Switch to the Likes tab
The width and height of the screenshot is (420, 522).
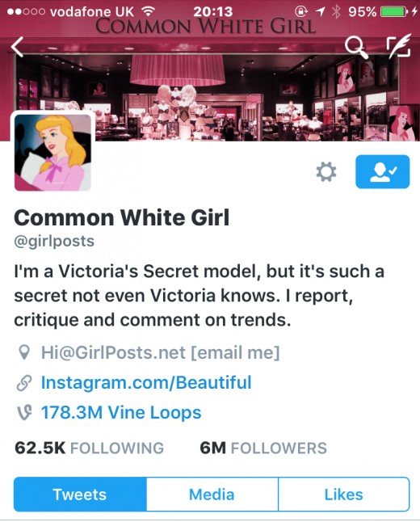[344, 495]
